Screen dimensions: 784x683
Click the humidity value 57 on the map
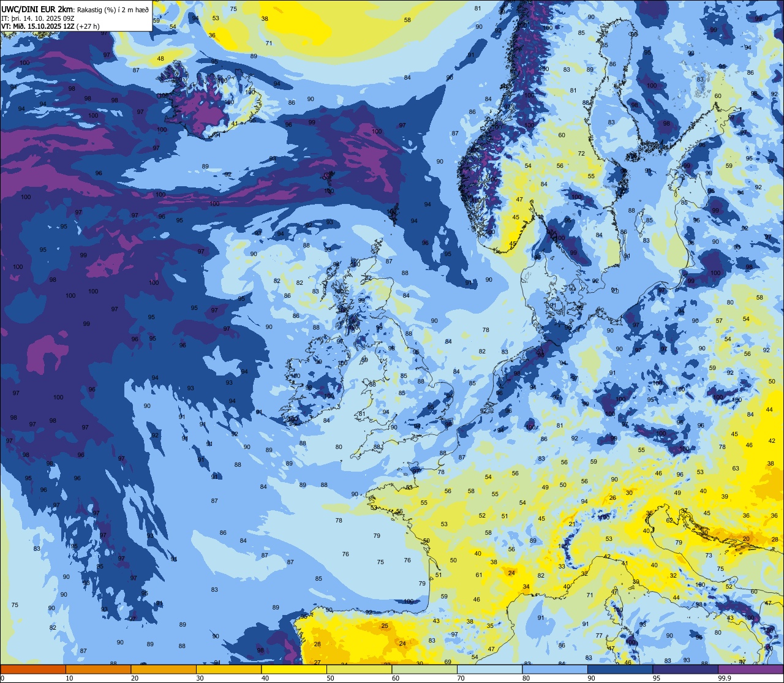pyautogui.click(x=719, y=320)
